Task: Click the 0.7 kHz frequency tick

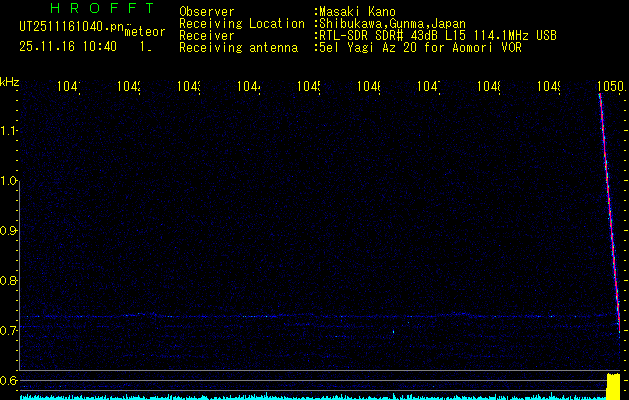Action: (x=10, y=330)
